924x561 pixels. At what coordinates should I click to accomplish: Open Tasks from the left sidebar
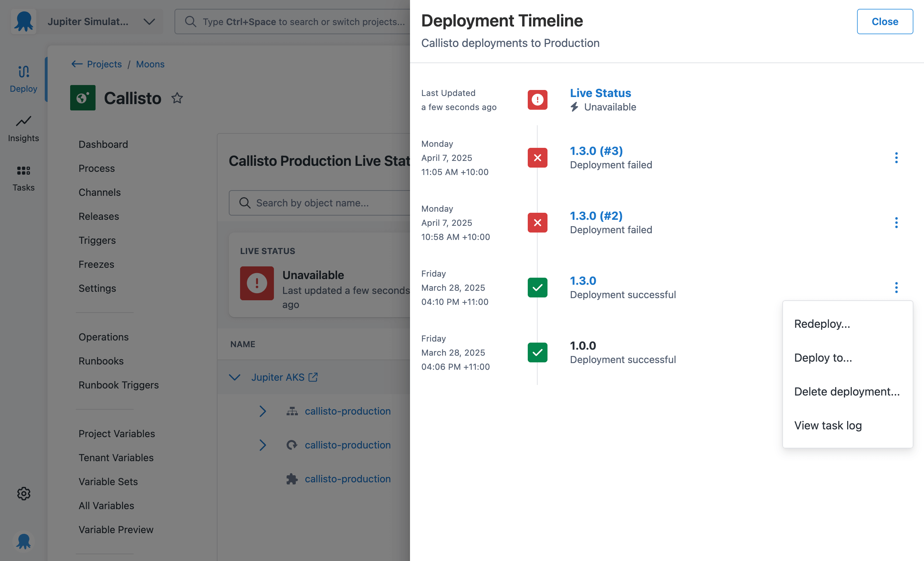[23, 177]
